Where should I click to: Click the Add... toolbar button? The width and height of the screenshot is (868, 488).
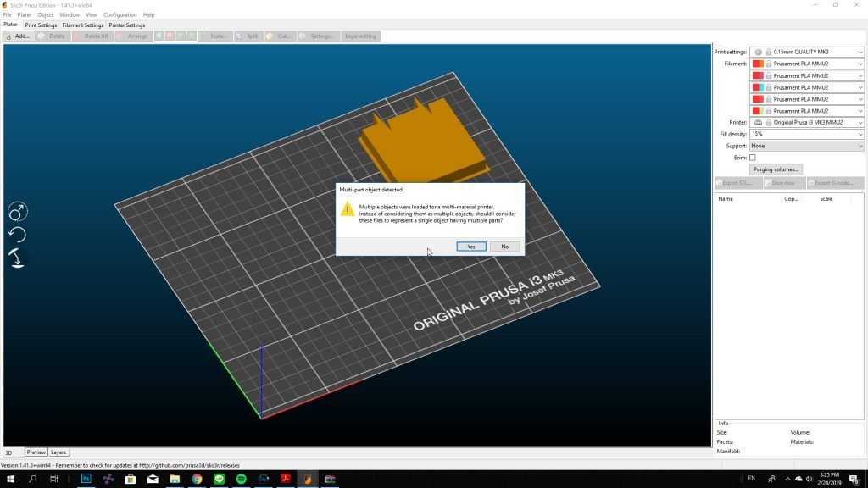coord(18,36)
